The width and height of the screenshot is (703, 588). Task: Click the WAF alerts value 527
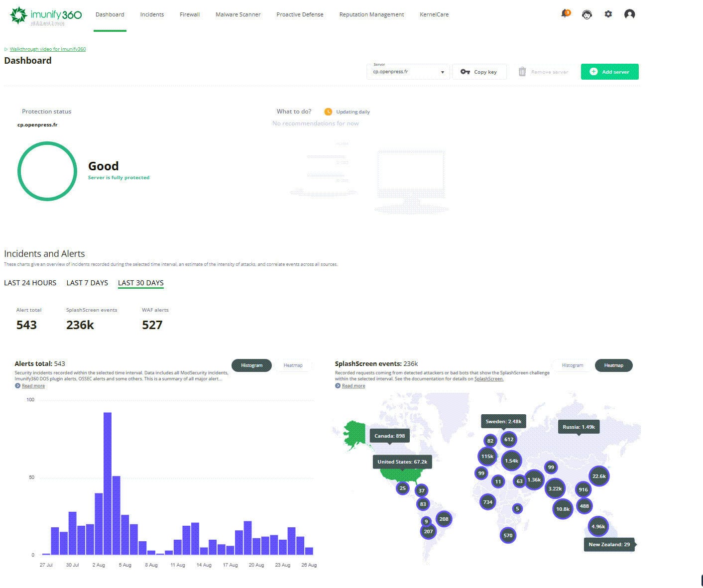[152, 325]
